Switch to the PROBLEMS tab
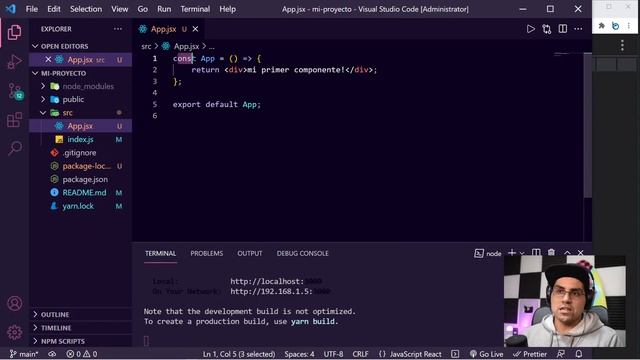Viewport: 640px width, 360px height. (x=207, y=253)
